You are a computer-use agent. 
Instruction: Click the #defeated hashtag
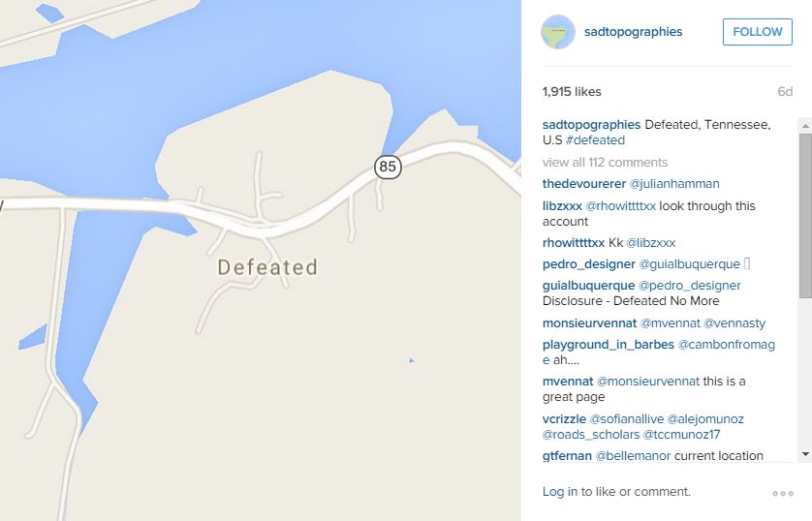pyautogui.click(x=595, y=140)
